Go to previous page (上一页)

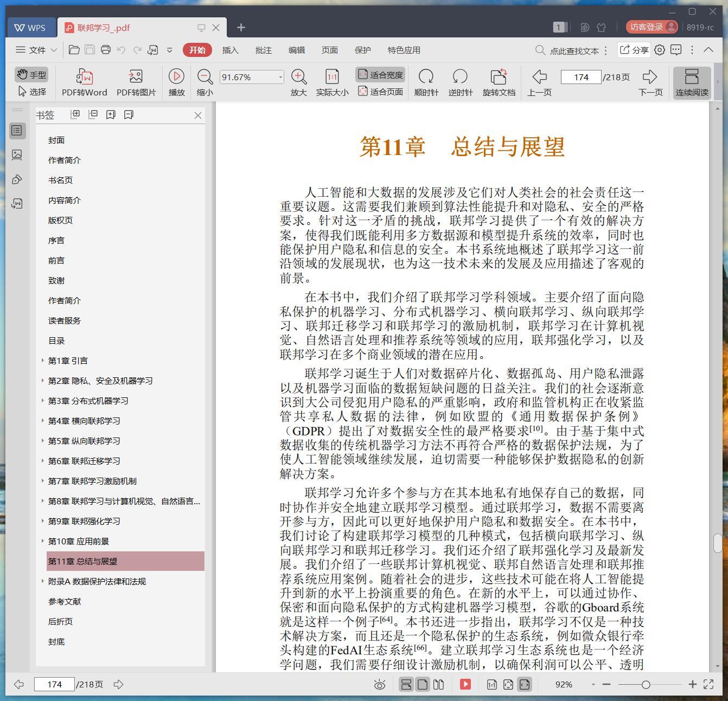click(539, 83)
